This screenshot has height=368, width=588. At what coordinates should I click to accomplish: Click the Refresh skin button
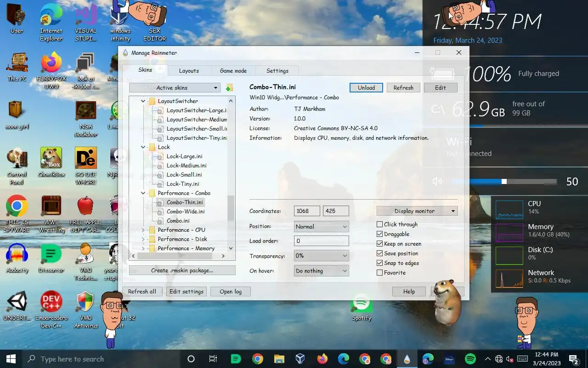click(403, 88)
